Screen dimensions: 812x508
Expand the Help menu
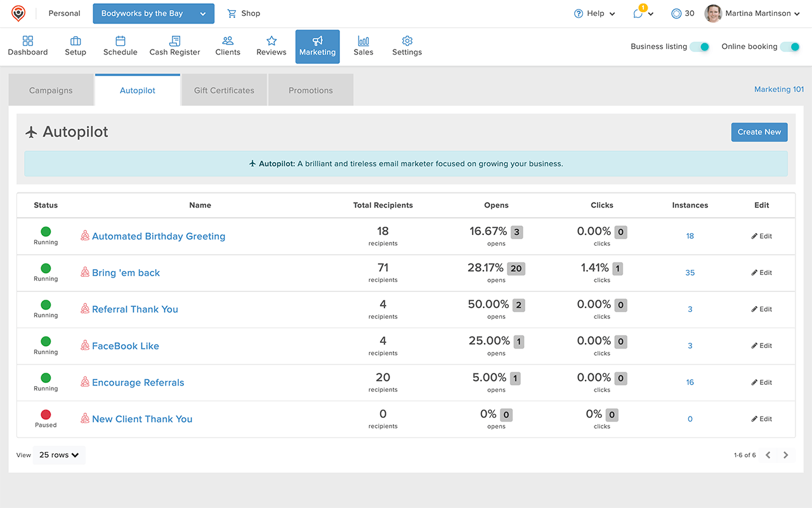coord(594,13)
